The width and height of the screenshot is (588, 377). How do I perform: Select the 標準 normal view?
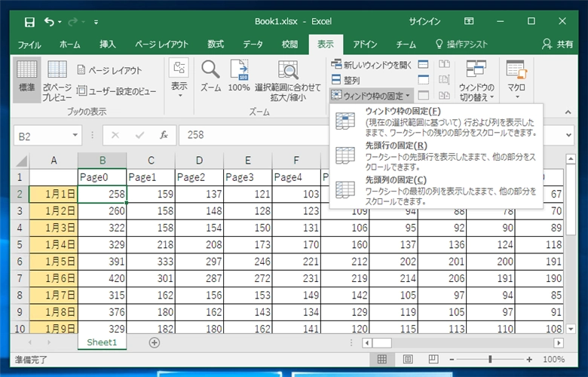(26, 80)
